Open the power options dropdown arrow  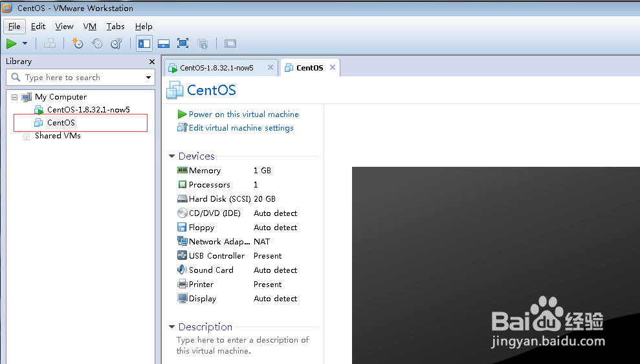[25, 43]
